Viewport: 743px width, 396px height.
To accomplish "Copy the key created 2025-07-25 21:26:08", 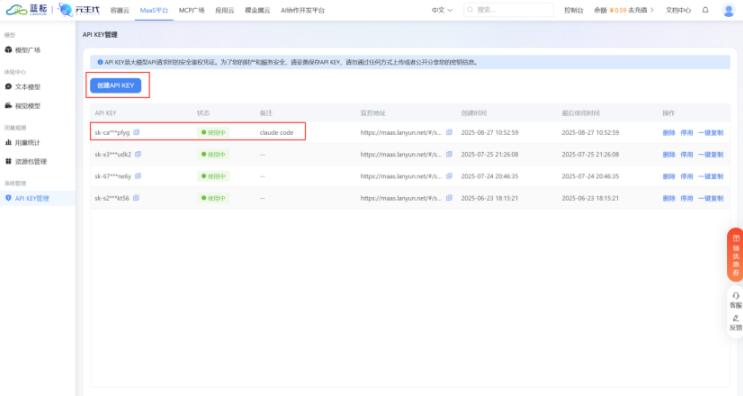I will pos(138,154).
